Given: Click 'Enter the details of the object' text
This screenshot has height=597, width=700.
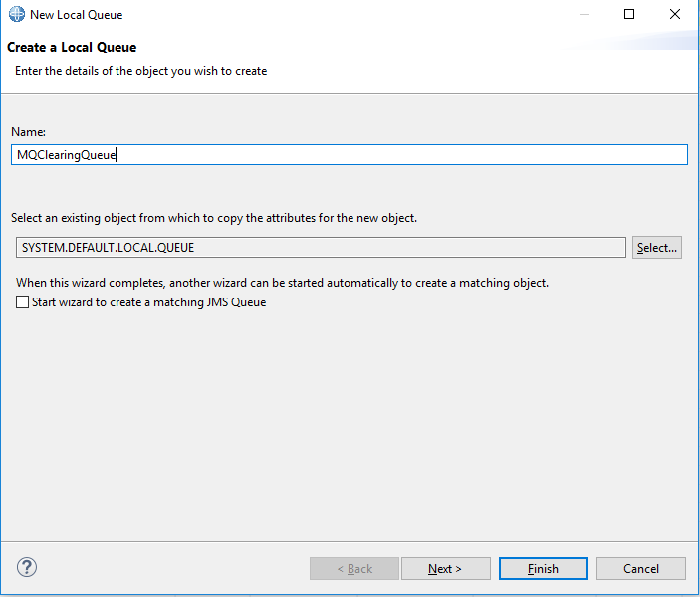Looking at the screenshot, I should (x=140, y=71).
